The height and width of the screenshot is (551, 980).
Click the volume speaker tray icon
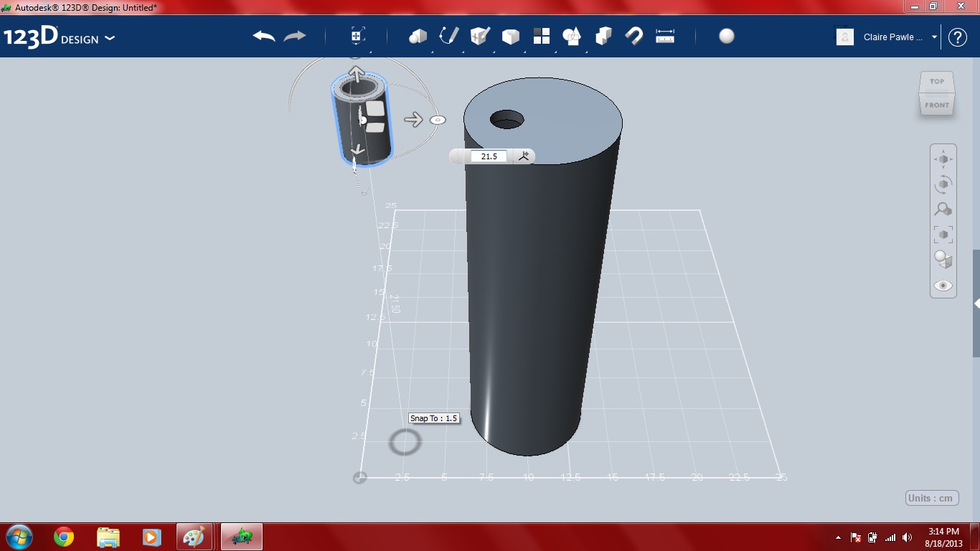pyautogui.click(x=908, y=537)
